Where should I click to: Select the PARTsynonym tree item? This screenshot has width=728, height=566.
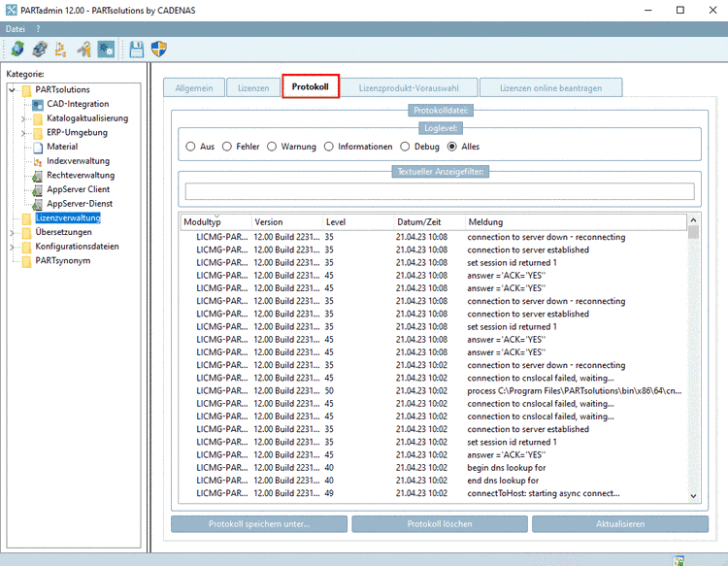[x=63, y=260]
